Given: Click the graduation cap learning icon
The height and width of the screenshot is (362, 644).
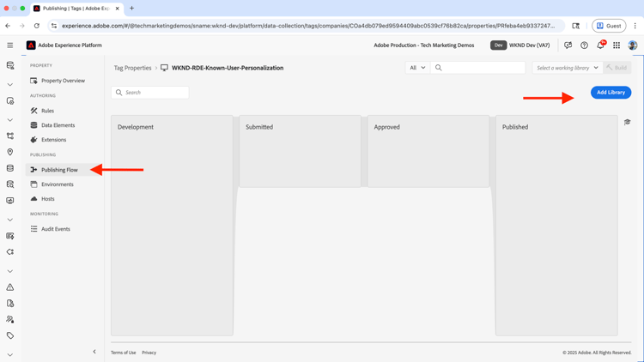Looking at the screenshot, I should coord(627,122).
